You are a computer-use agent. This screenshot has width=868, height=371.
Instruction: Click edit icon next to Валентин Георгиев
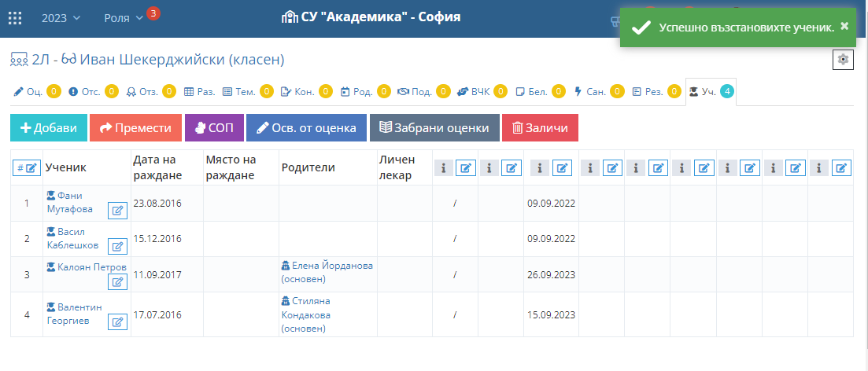(117, 321)
